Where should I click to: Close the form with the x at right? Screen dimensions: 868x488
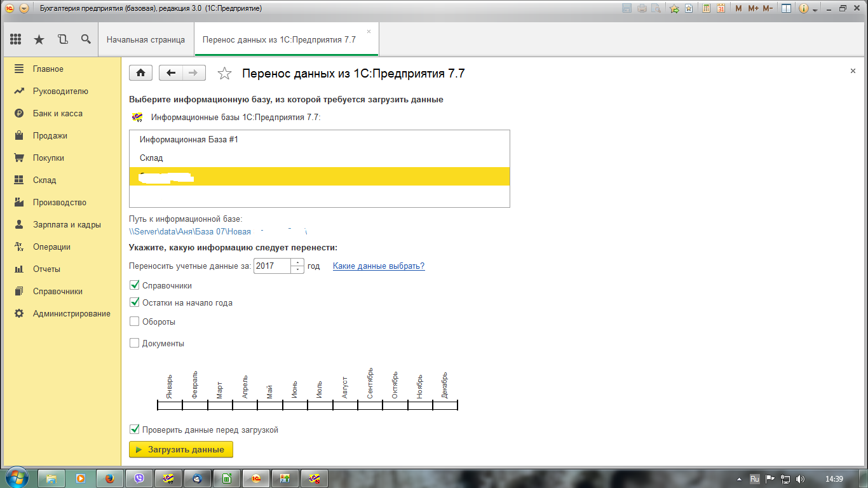pyautogui.click(x=853, y=71)
